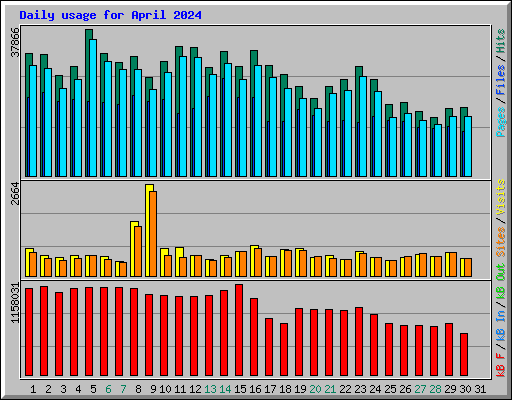Click the kB F legend label
Viewport: 512px width, 400px height.
click(x=501, y=364)
